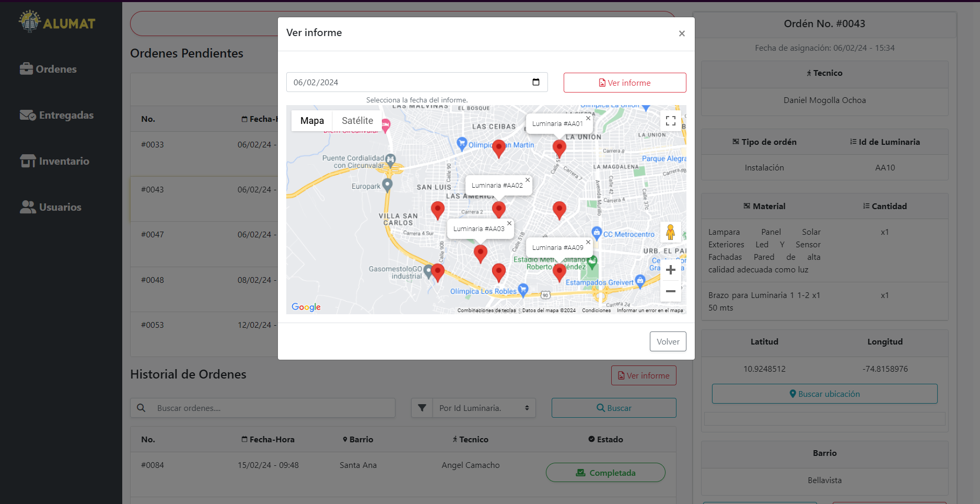Click the Volver button
Screen dimensions: 980x504
pyautogui.click(x=668, y=341)
